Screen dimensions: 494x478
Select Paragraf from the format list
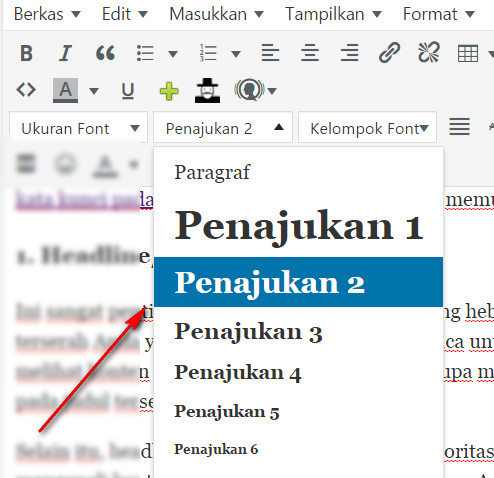pos(298,172)
